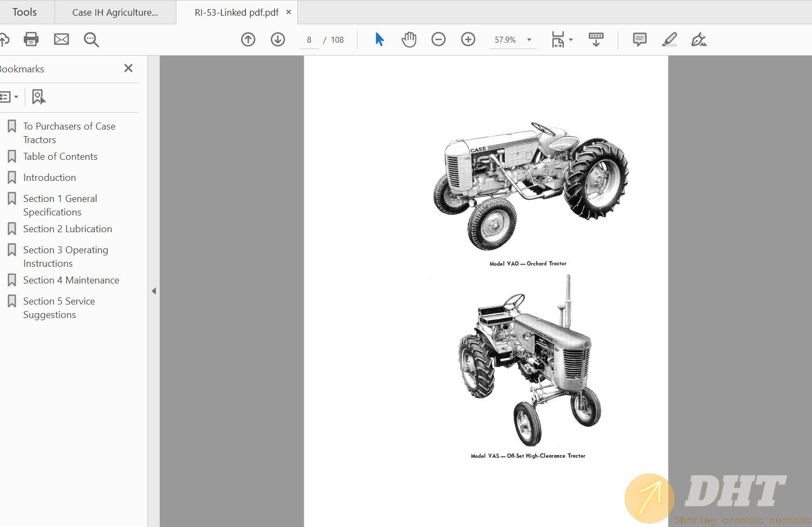This screenshot has height=527, width=812.
Task: Add a sticky note comment
Action: (x=640, y=39)
